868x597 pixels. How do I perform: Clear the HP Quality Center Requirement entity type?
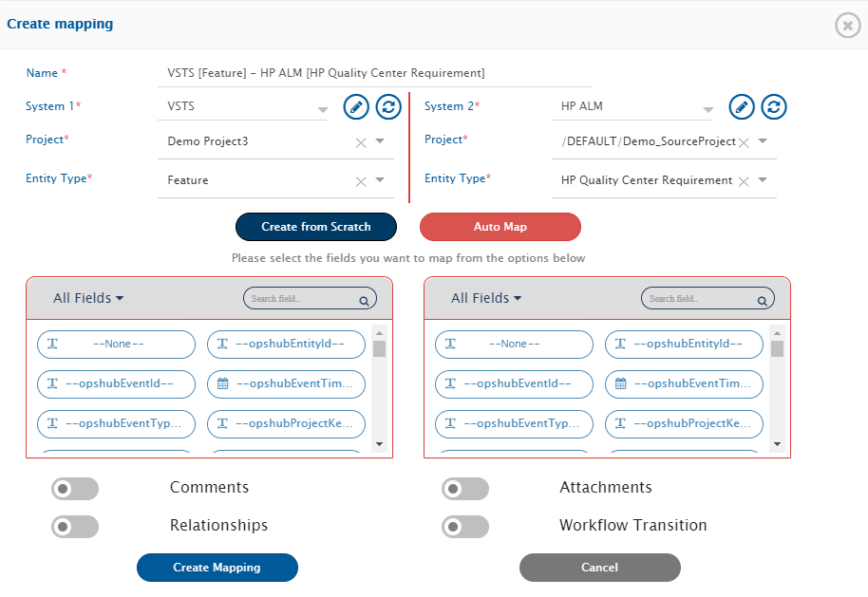[744, 181]
